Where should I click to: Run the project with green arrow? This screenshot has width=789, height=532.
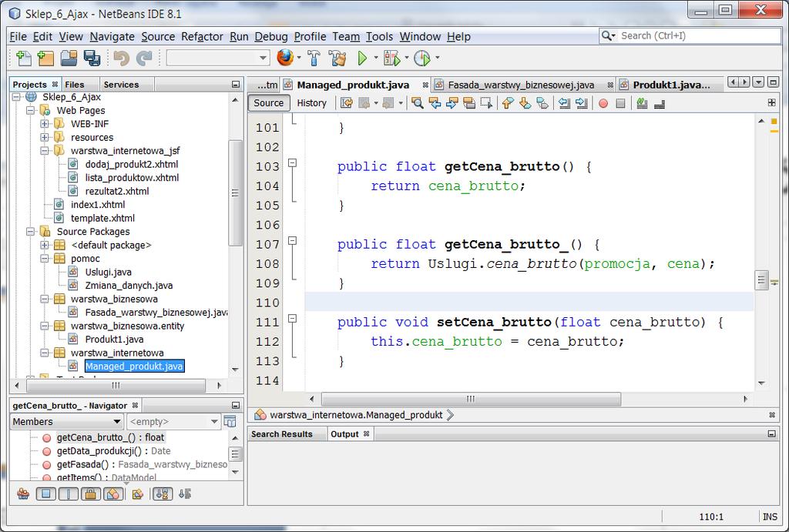click(362, 59)
